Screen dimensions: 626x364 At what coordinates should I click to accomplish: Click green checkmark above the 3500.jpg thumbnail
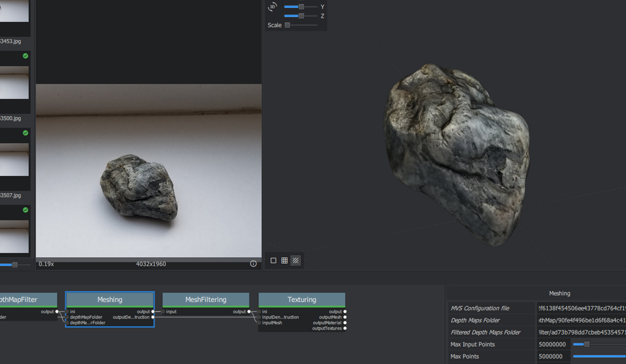tap(26, 56)
